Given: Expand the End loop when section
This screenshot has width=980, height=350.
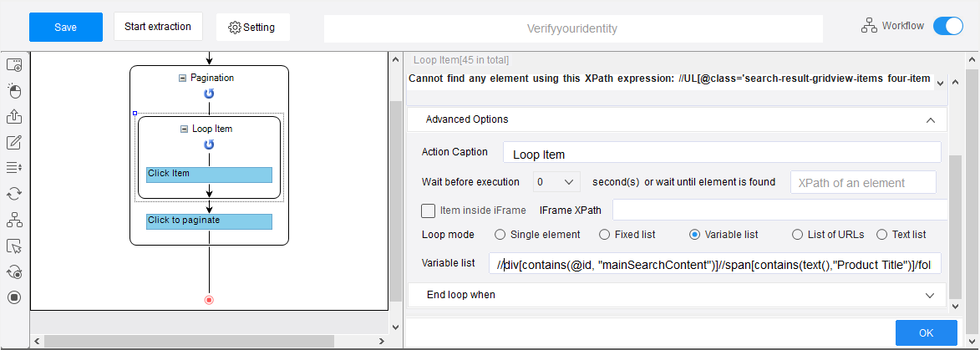Looking at the screenshot, I should pos(931,294).
